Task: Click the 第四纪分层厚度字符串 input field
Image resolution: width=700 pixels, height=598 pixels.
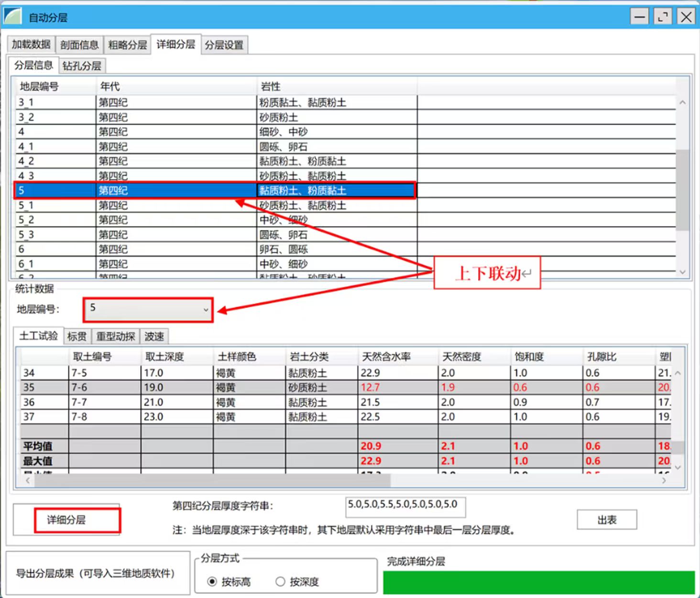Action: click(405, 507)
